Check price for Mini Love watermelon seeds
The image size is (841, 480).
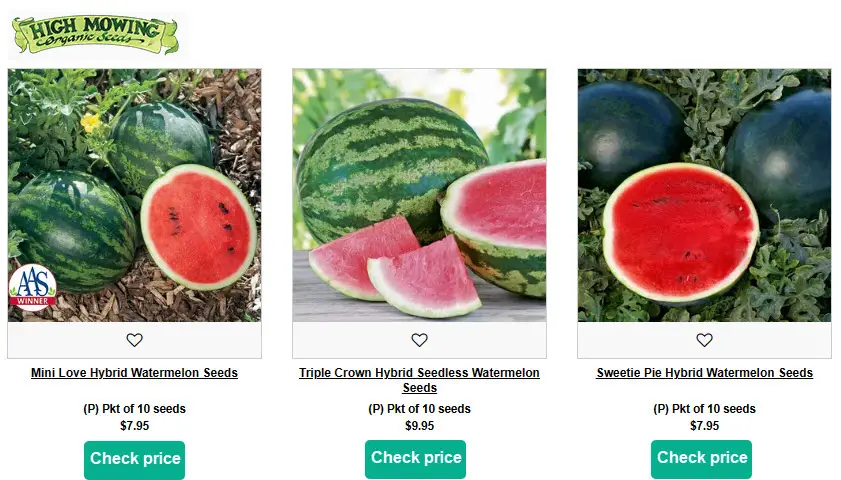coord(135,460)
